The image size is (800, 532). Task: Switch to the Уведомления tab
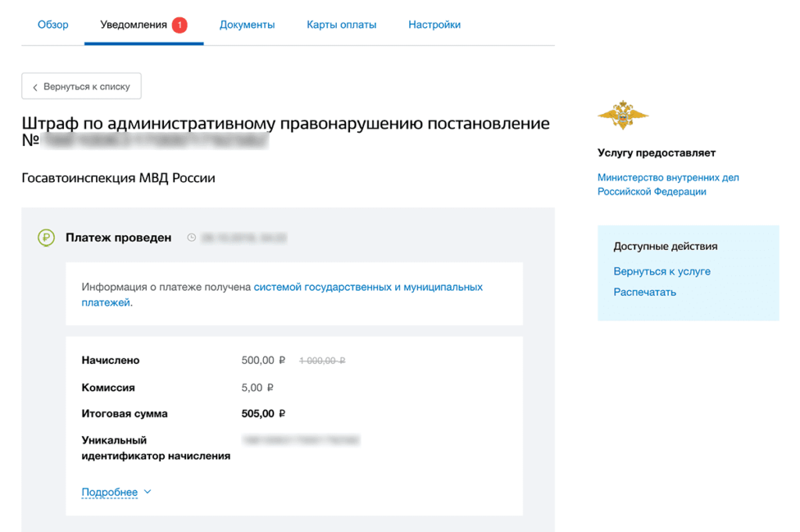point(134,24)
